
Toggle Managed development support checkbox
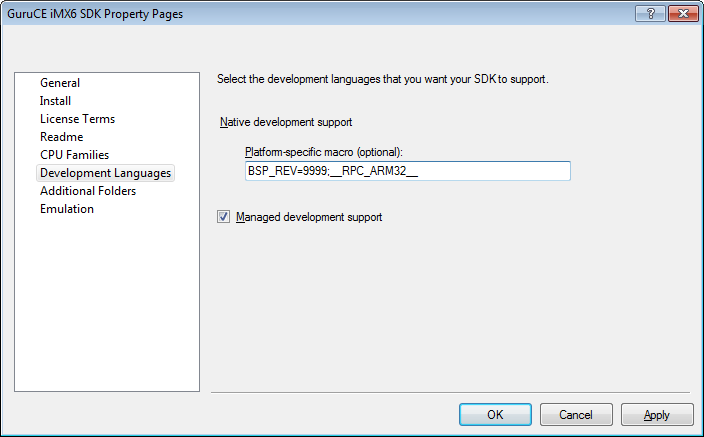pos(223,217)
